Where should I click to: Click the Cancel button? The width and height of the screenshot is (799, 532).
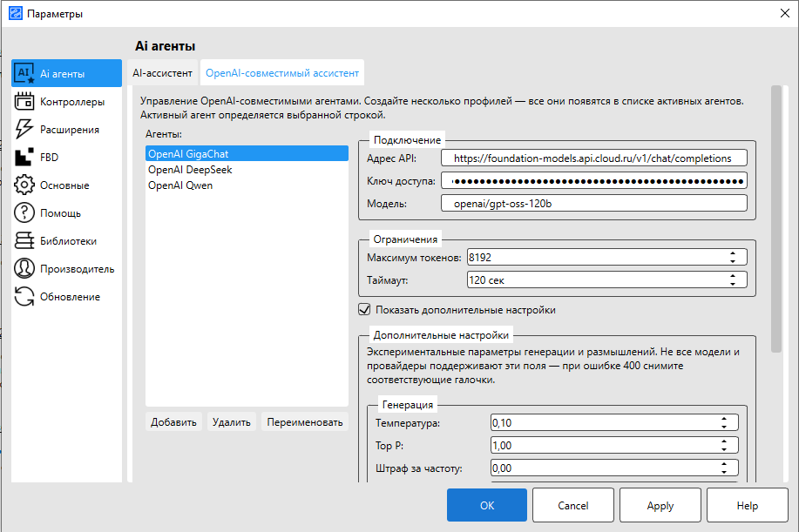pos(573,505)
